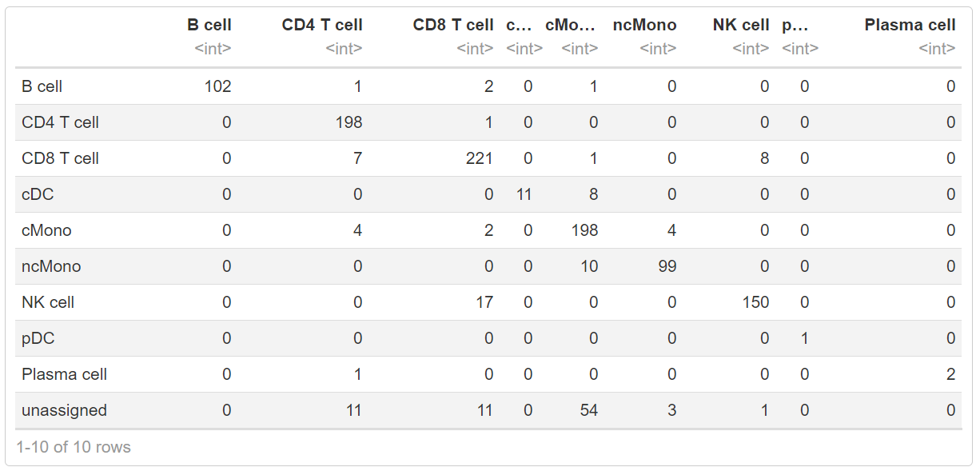
Task: Click the B cell column header
Action: click(x=209, y=25)
